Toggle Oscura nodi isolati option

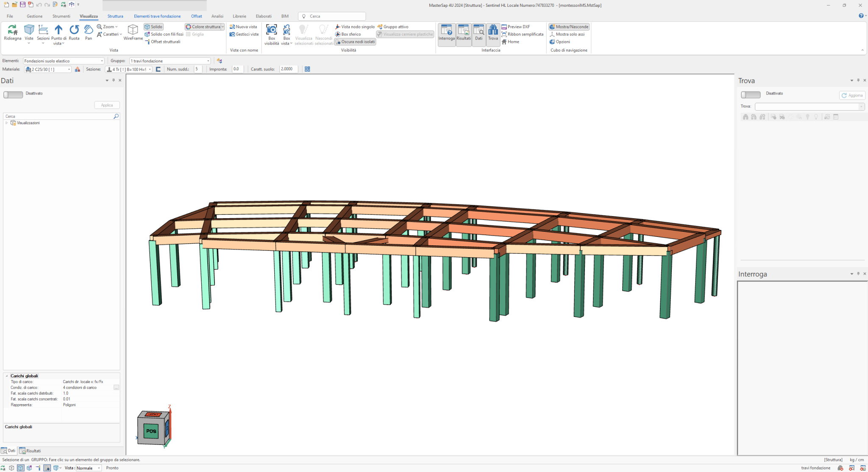pos(355,42)
